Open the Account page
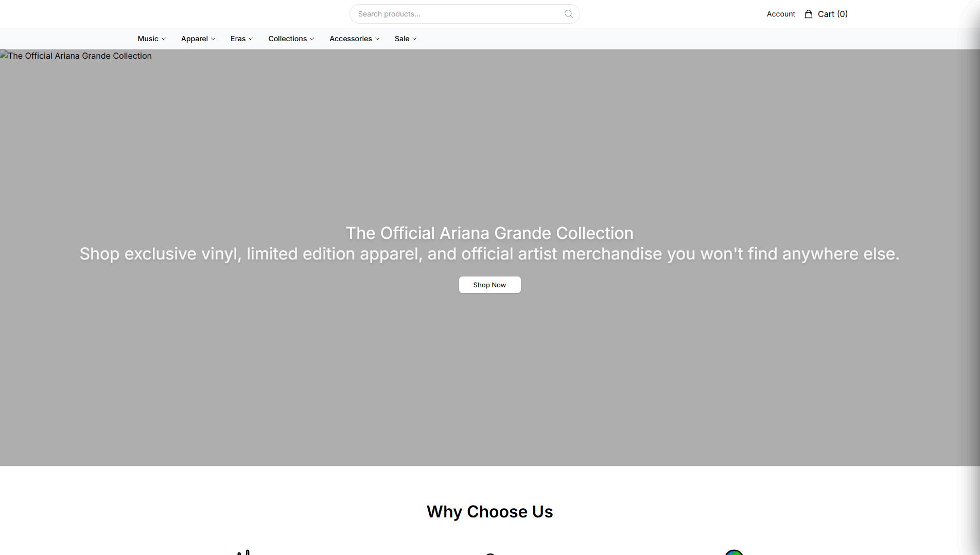The height and width of the screenshot is (555, 980). 781,14
